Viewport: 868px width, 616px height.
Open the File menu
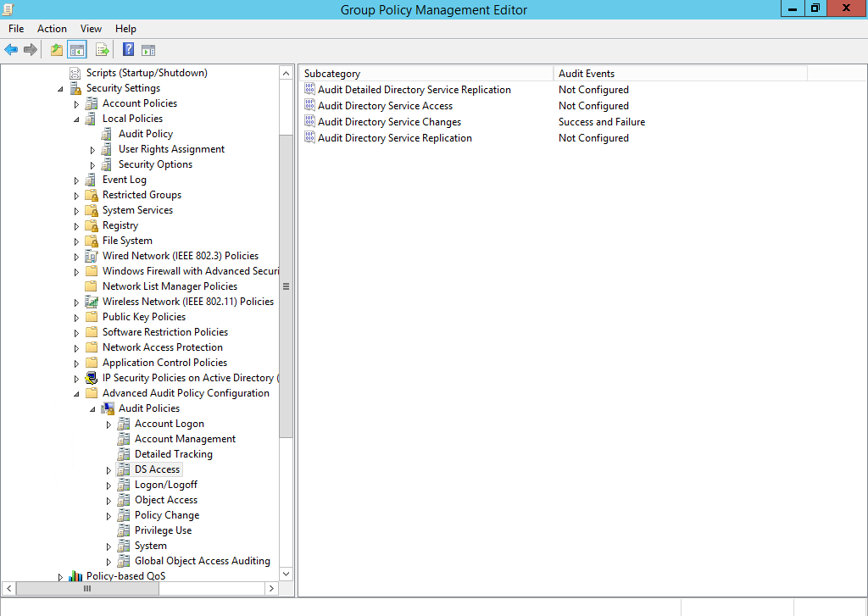pos(16,29)
